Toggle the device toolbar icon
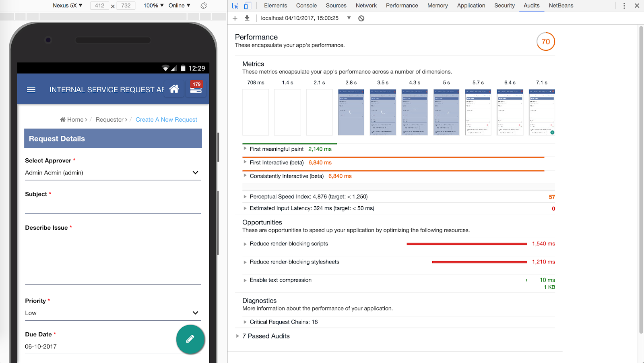Viewport: 644px width, 363px height. coord(248,6)
